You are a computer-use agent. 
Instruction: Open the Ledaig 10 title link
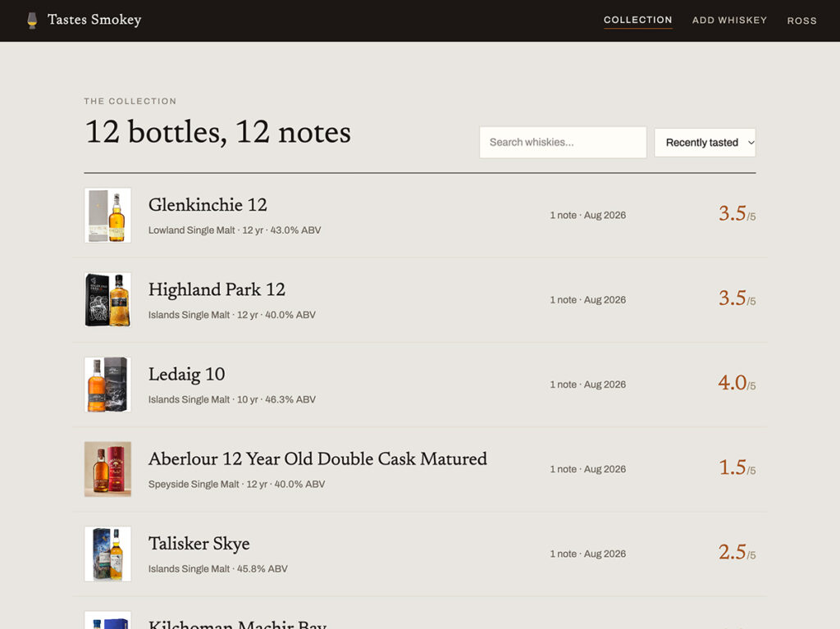point(186,374)
